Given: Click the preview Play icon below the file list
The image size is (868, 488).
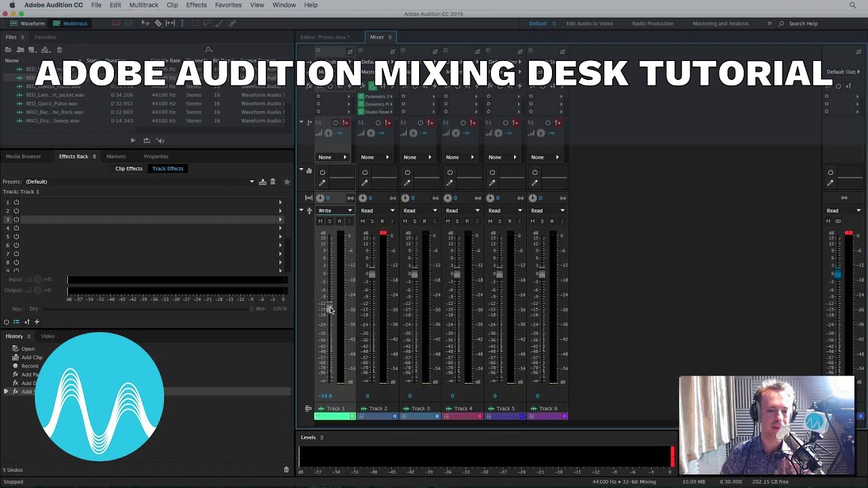Looking at the screenshot, I should pos(134,140).
